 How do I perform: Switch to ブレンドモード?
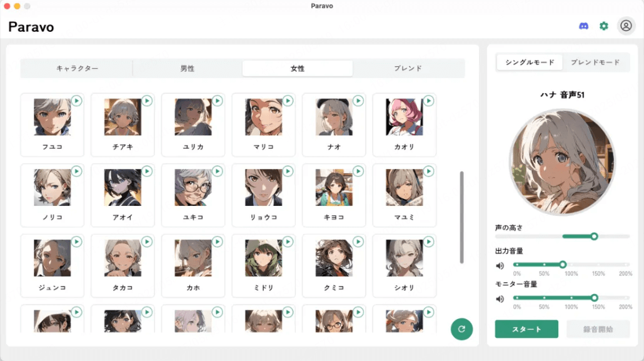[595, 62]
